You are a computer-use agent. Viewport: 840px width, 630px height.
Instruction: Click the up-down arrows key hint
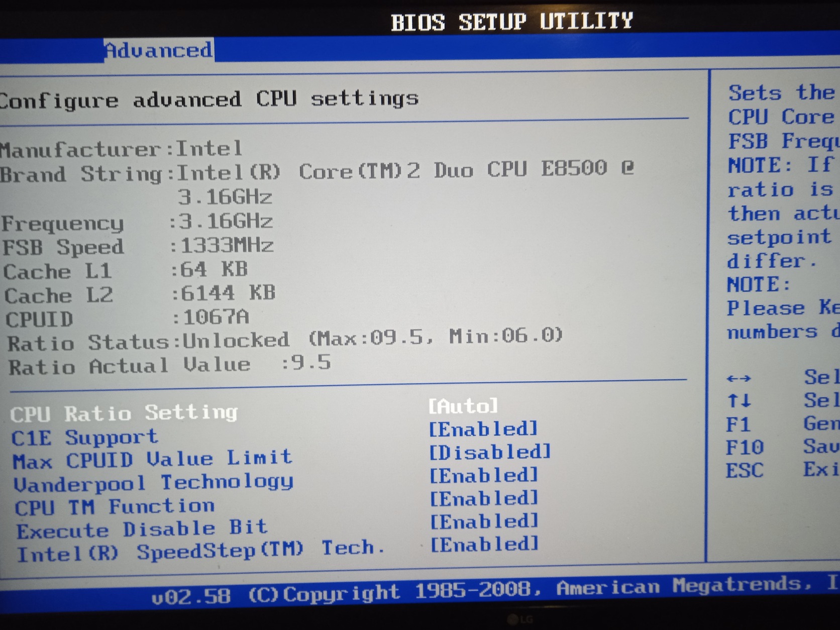click(739, 401)
